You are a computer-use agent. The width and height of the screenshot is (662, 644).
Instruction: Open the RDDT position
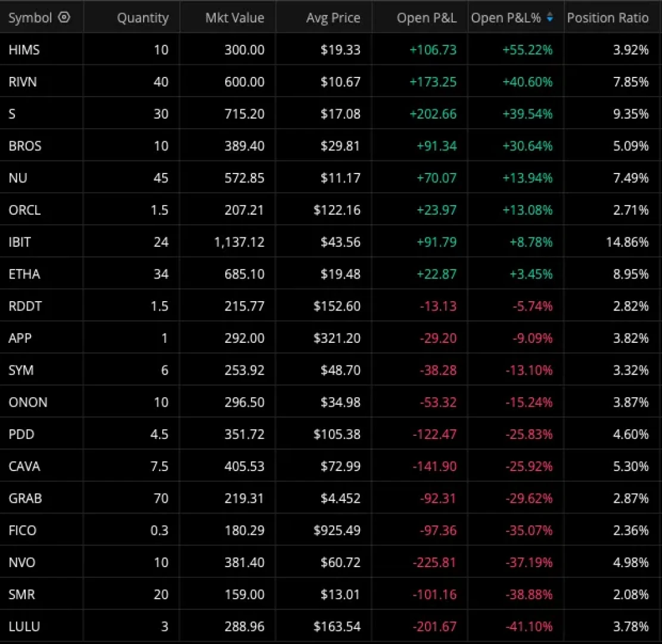point(25,306)
